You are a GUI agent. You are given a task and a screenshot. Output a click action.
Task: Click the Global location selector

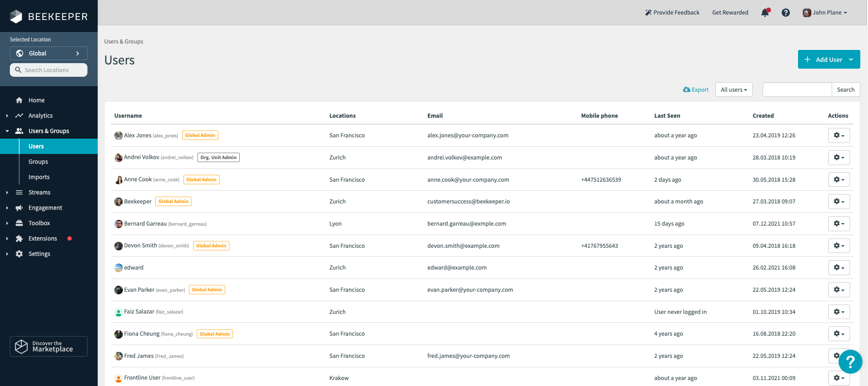coord(48,53)
